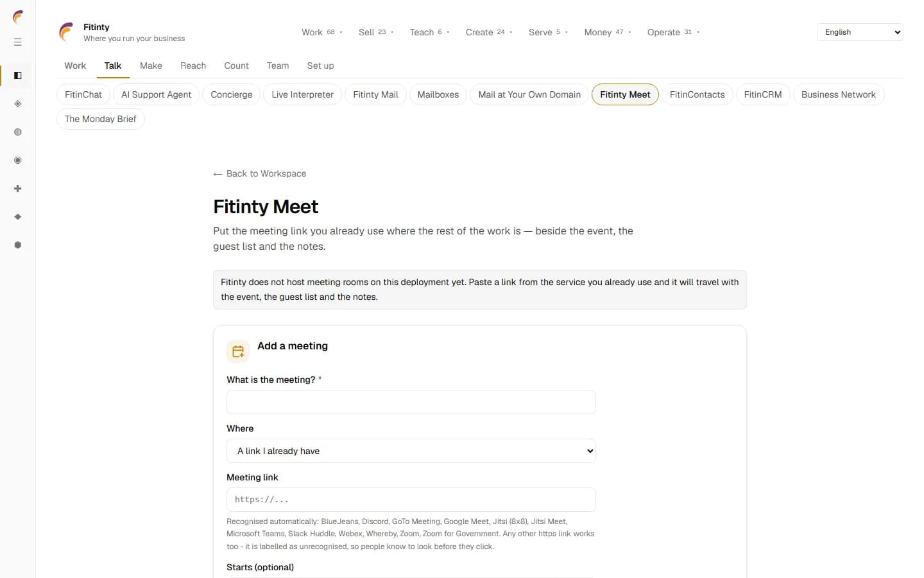Focus the Meeting link input field
The height and width of the screenshot is (578, 924).
coord(411,500)
